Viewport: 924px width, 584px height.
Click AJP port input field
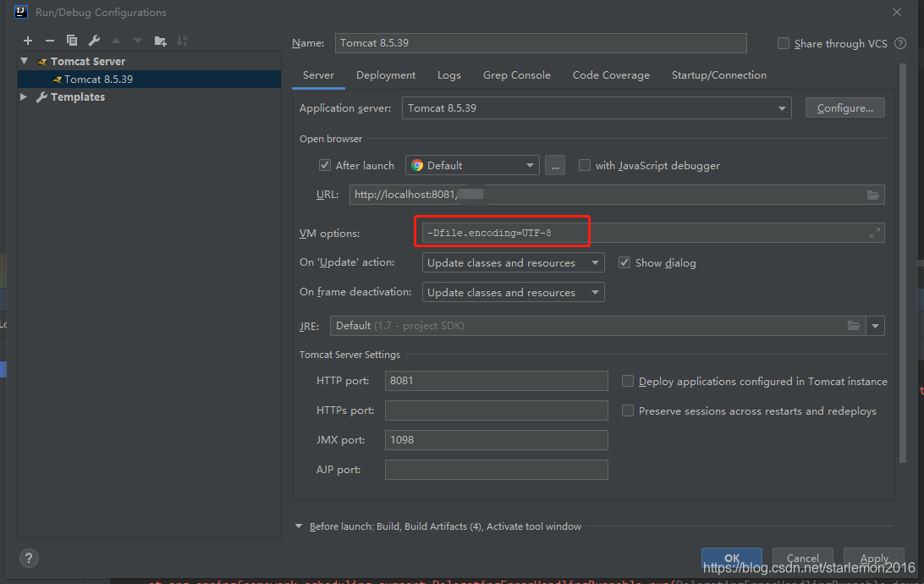496,469
